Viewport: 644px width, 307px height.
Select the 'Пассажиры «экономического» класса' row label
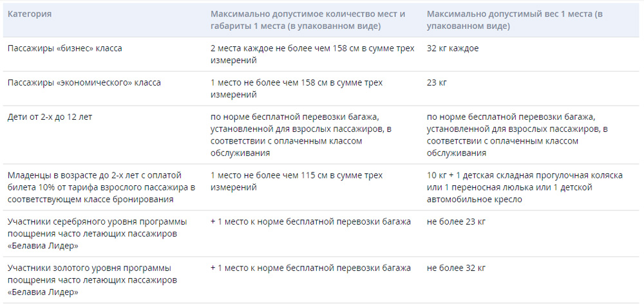click(84, 82)
